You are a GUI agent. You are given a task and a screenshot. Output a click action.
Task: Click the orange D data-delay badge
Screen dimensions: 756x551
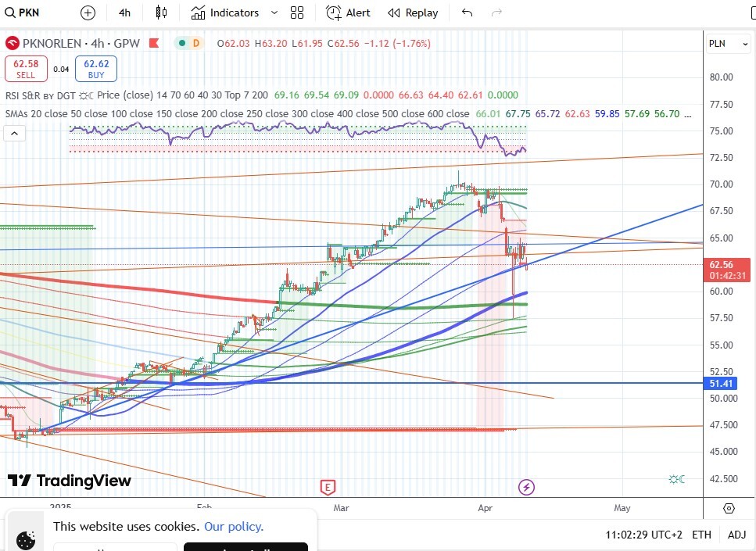pos(195,43)
